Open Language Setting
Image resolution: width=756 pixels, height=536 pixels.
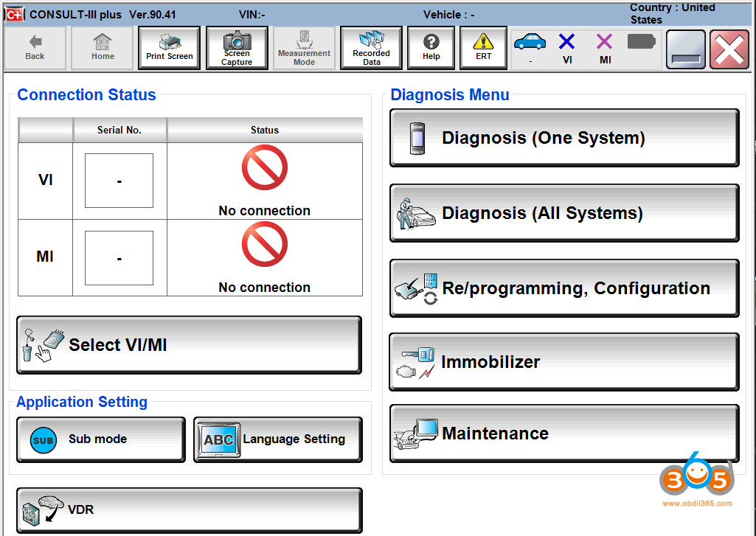click(278, 439)
